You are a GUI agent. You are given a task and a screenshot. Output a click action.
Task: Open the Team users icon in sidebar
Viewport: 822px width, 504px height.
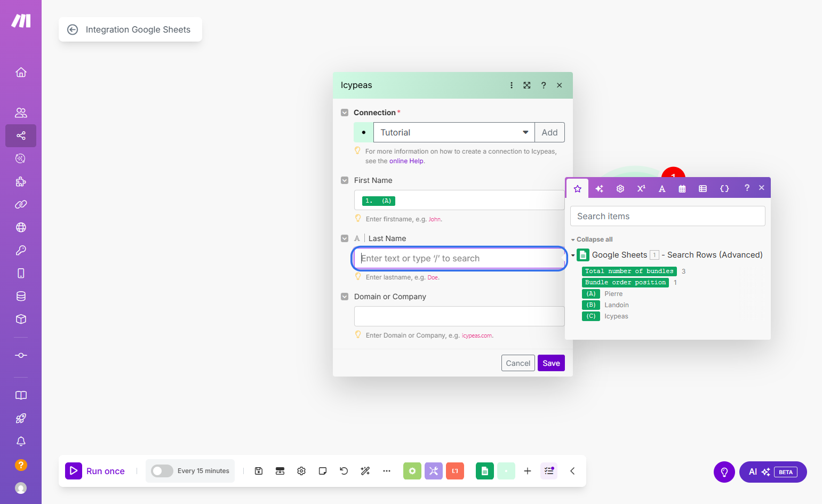(21, 113)
